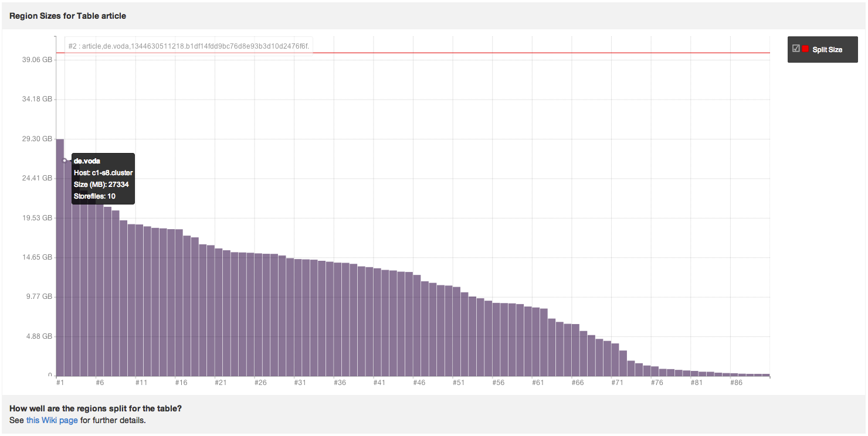Screen dimensions: 868x436
Task: Select the bar above the #61 label
Action: click(x=536, y=342)
